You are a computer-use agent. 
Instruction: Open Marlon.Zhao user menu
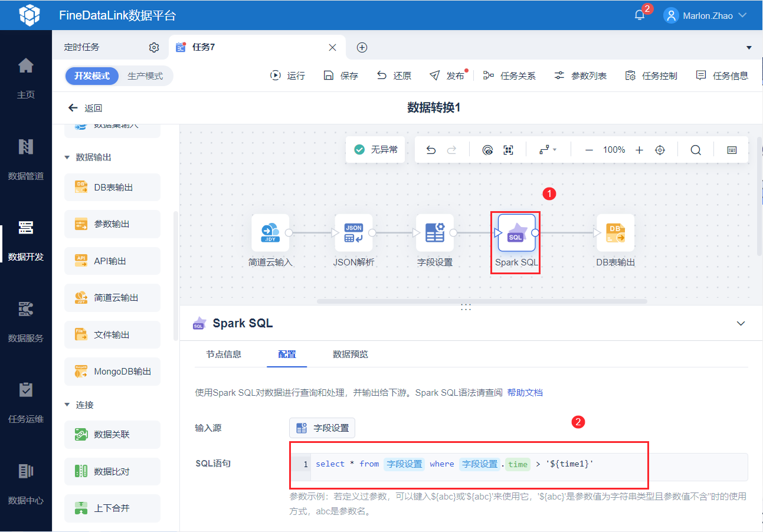point(705,15)
